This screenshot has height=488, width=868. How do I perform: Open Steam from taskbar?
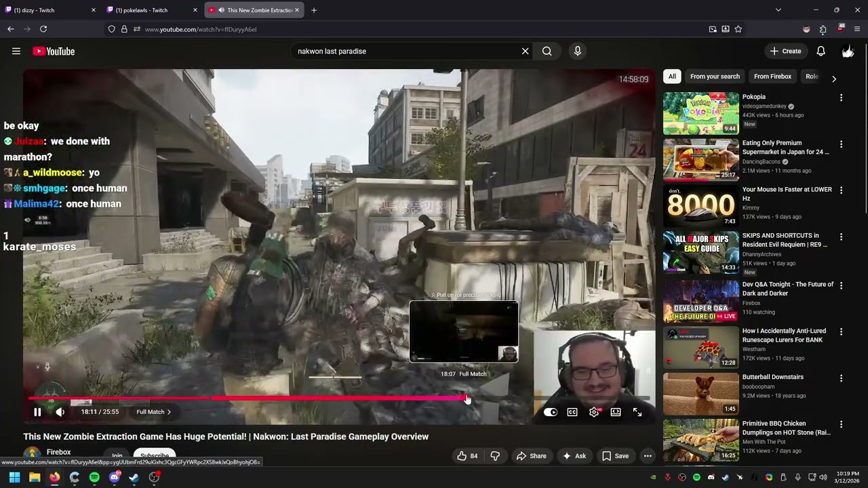point(134,477)
